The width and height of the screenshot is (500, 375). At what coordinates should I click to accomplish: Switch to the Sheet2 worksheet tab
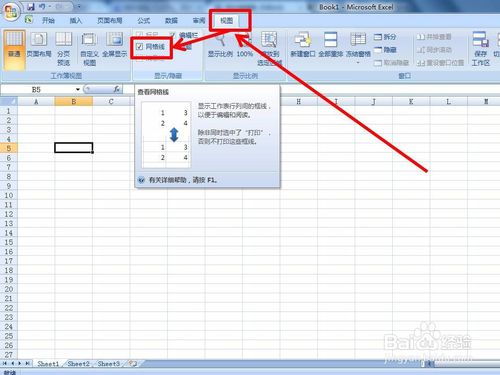(78, 363)
